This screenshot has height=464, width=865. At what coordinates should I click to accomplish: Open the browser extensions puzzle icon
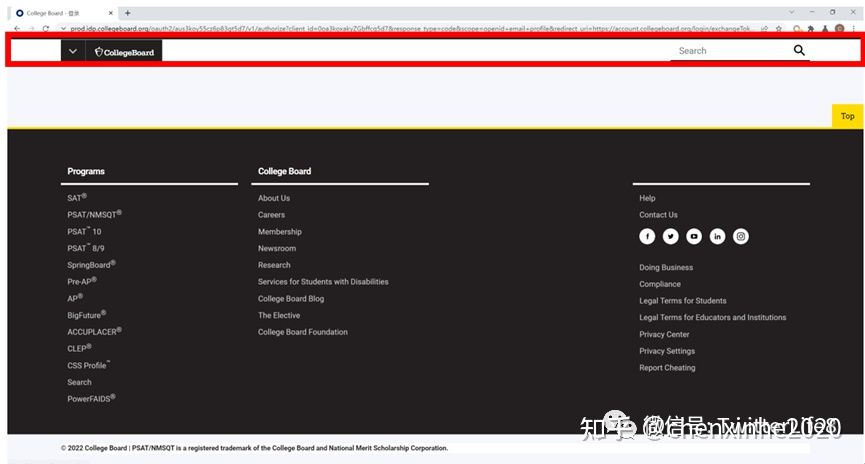coord(810,28)
